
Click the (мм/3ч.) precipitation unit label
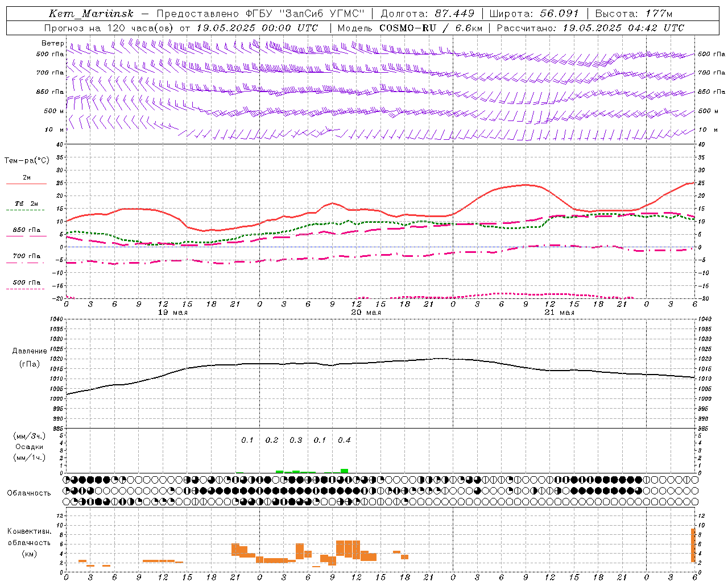coord(30,436)
